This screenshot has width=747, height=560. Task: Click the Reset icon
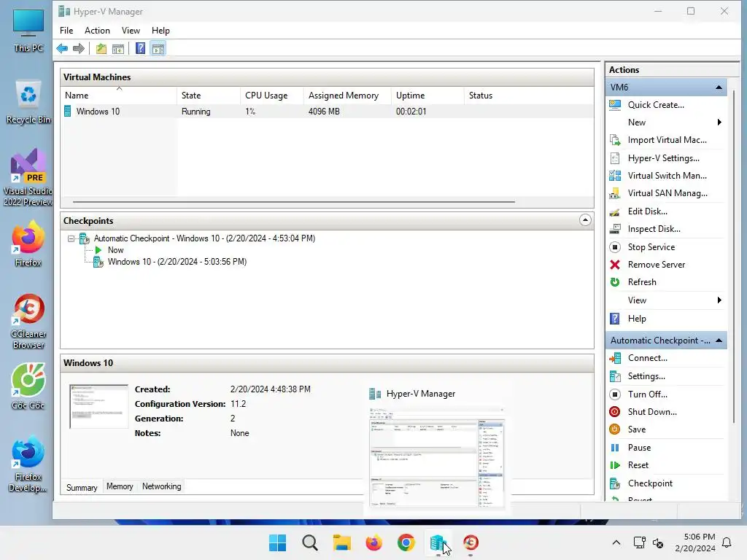coord(615,465)
